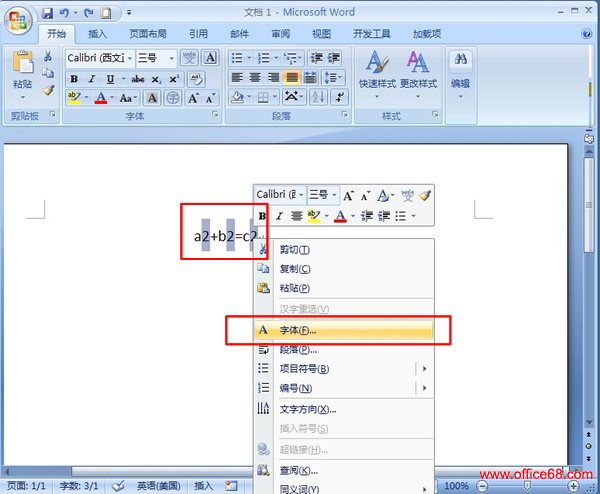
Task: Align text right in ribbon
Action: coord(273,78)
